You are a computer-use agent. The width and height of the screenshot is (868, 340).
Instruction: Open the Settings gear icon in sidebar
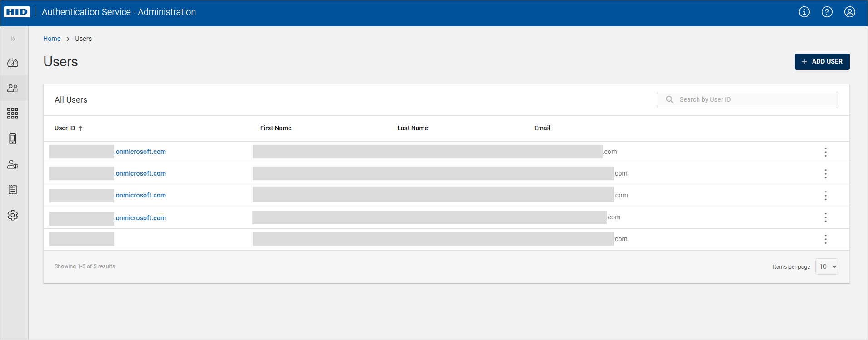pos(13,215)
